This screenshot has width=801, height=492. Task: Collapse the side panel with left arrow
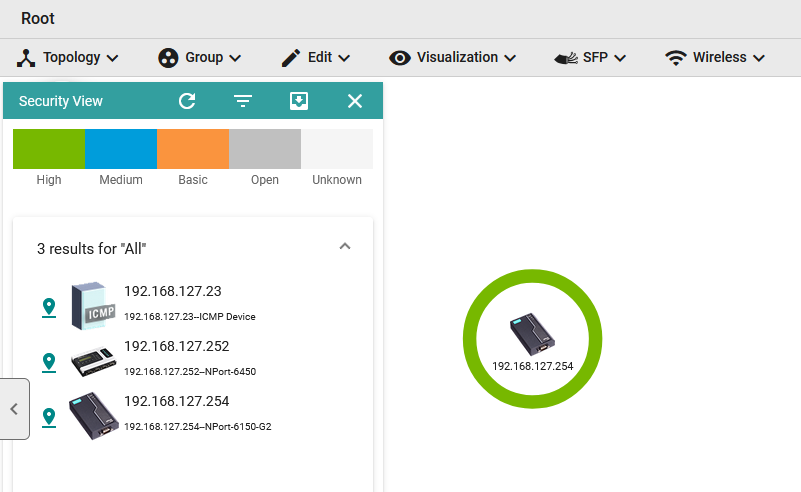(14, 409)
